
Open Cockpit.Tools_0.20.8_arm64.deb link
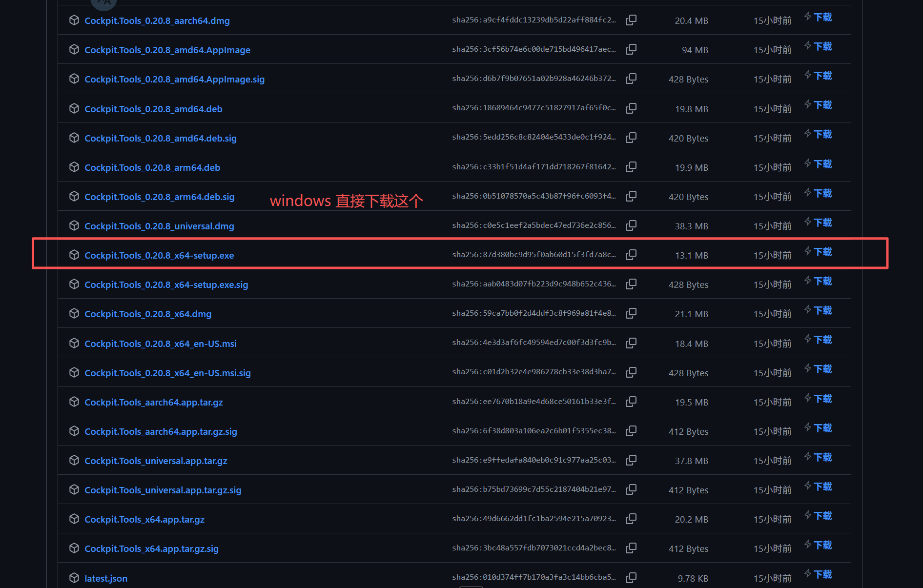(152, 167)
